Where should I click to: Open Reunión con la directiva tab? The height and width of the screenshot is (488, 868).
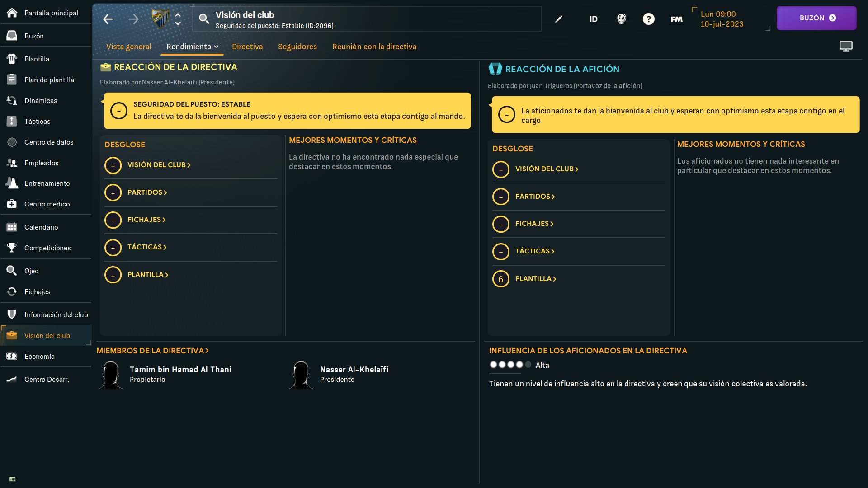(374, 47)
